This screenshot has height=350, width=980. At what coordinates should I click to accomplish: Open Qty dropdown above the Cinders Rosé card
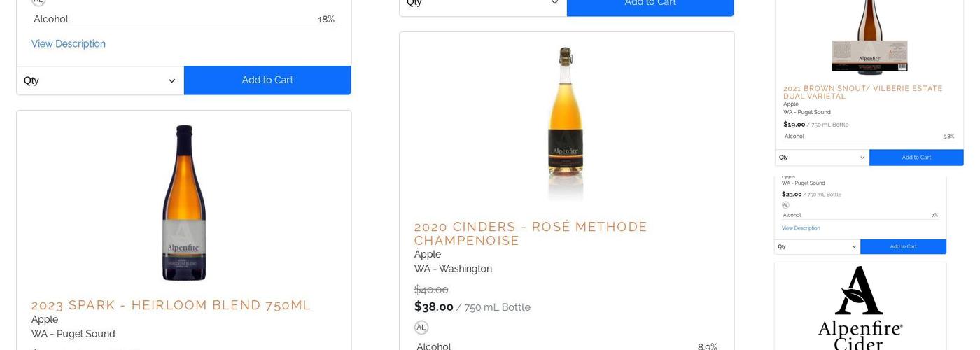coord(483,3)
